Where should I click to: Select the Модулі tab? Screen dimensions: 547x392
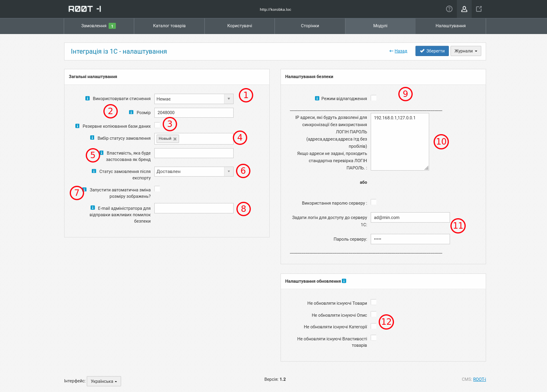[x=380, y=26]
